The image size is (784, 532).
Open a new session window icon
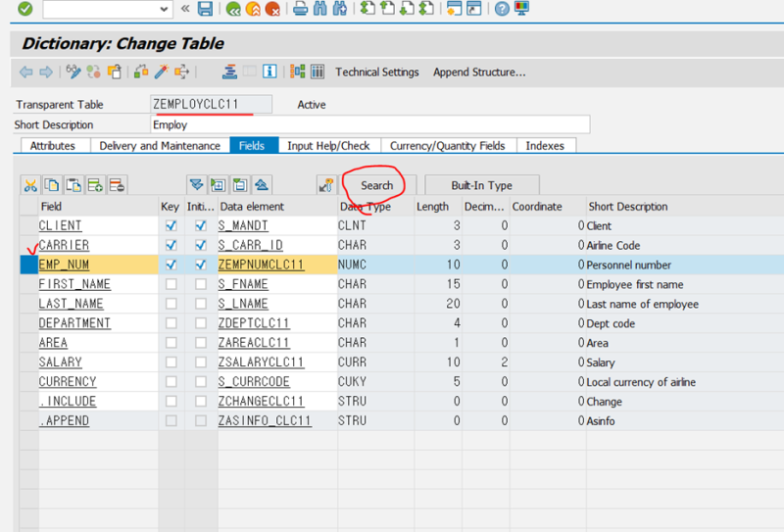pos(454,9)
